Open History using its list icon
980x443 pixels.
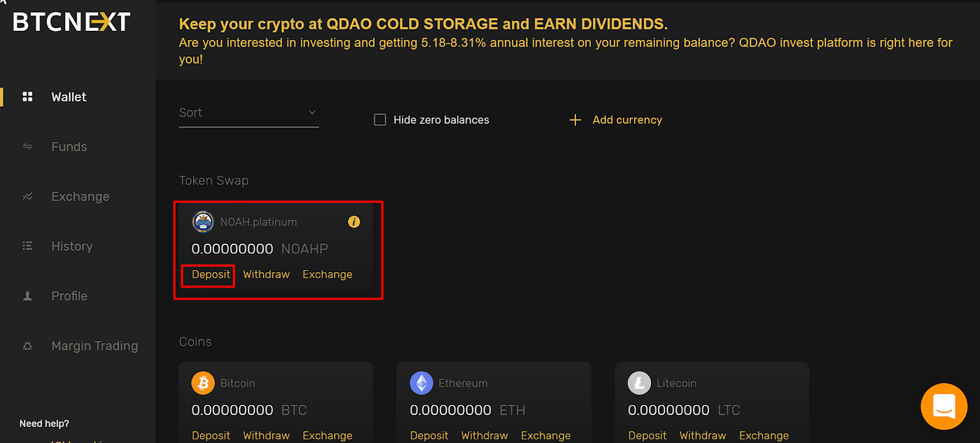[27, 246]
